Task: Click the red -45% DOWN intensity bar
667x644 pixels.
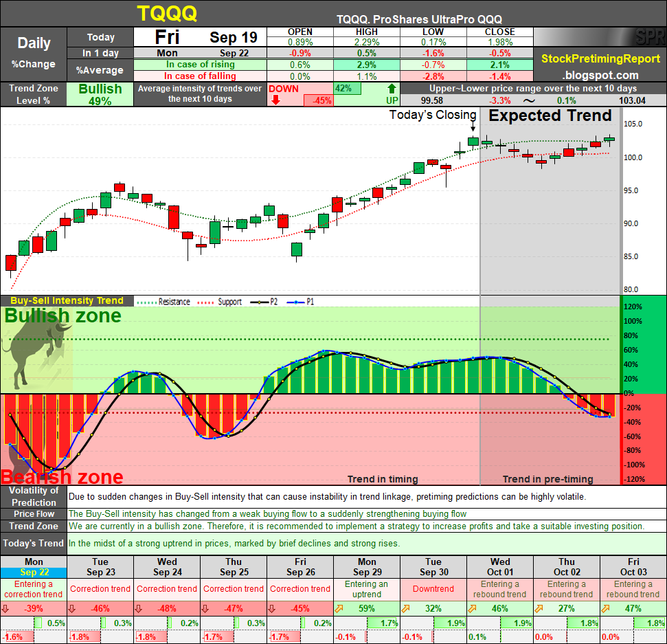Action: click(x=318, y=100)
